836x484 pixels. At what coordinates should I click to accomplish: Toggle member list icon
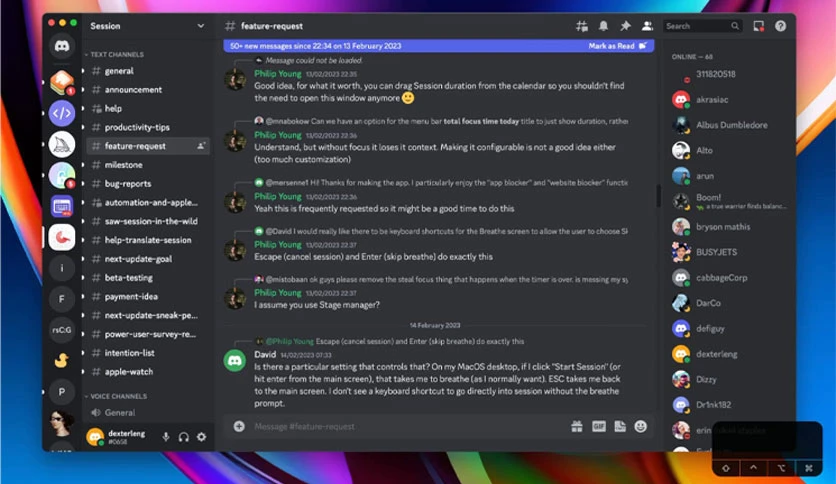point(647,26)
